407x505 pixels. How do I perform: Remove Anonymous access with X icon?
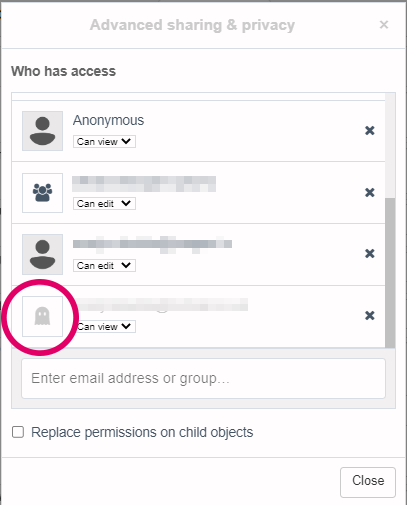(x=370, y=130)
